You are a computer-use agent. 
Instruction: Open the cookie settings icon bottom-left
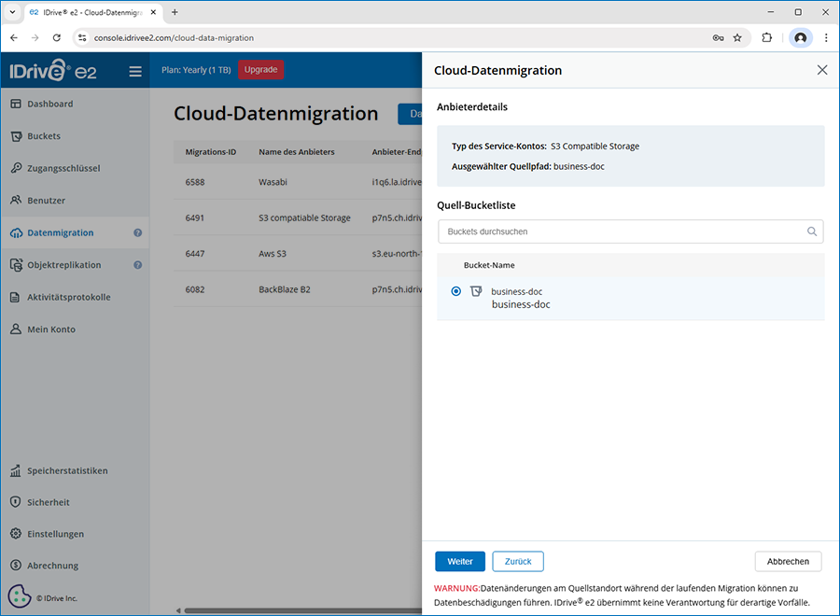20,595
